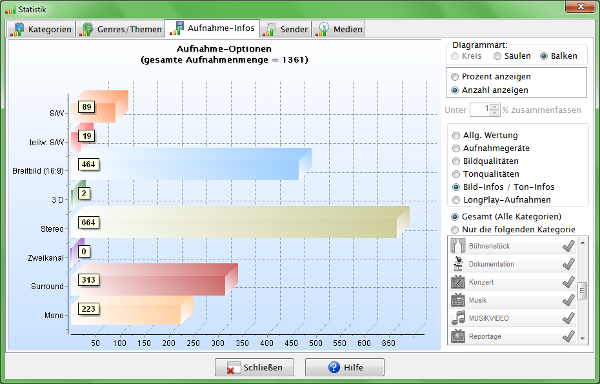Viewport: 600px width, 384px height.
Task: Decrease the Unter percent value
Action: tap(495, 113)
